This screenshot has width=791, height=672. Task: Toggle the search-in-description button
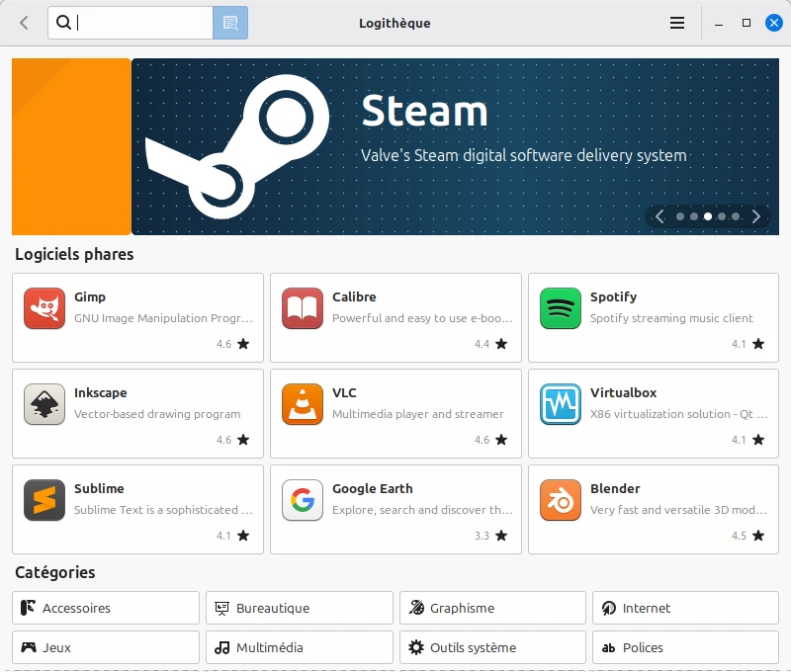tap(230, 23)
